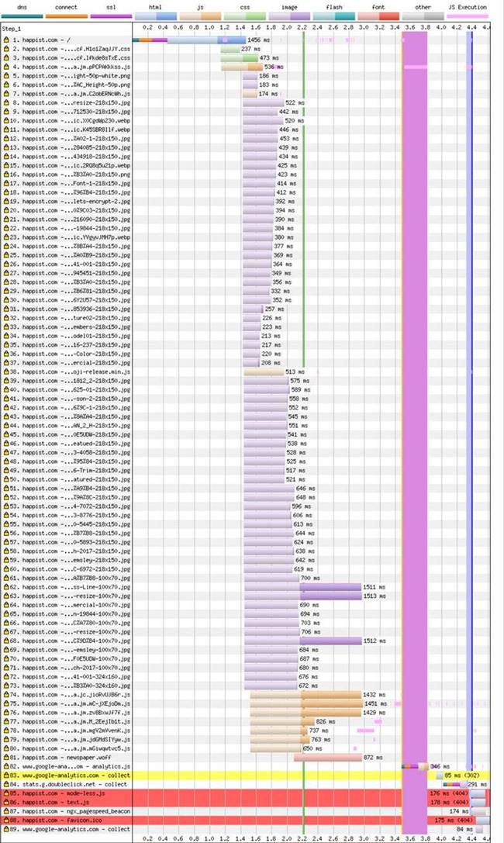Click the '175 ms (404)' label on favicon.ico row
504x843 pixels.
click(454, 820)
